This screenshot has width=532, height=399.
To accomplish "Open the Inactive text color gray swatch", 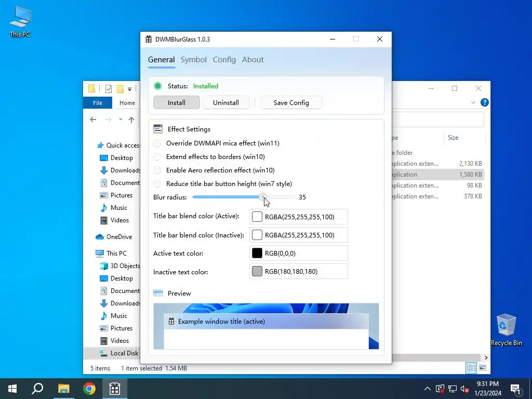I will coord(257,271).
